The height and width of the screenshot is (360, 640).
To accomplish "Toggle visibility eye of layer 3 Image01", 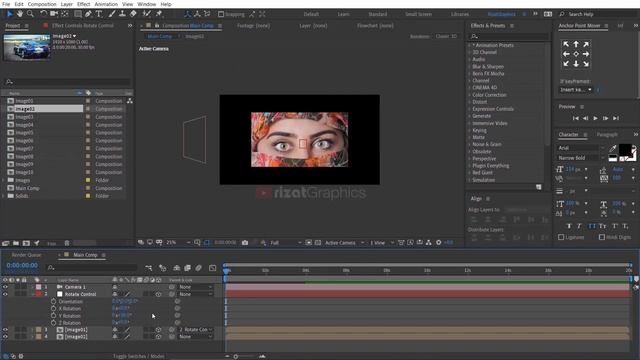I will pos(5,330).
